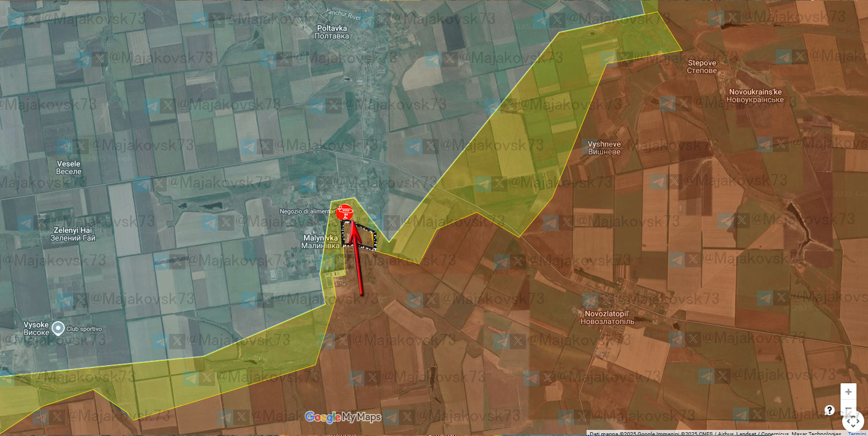The image size is (868, 436).
Task: Click the Negozio di alimentari label
Action: [307, 211]
